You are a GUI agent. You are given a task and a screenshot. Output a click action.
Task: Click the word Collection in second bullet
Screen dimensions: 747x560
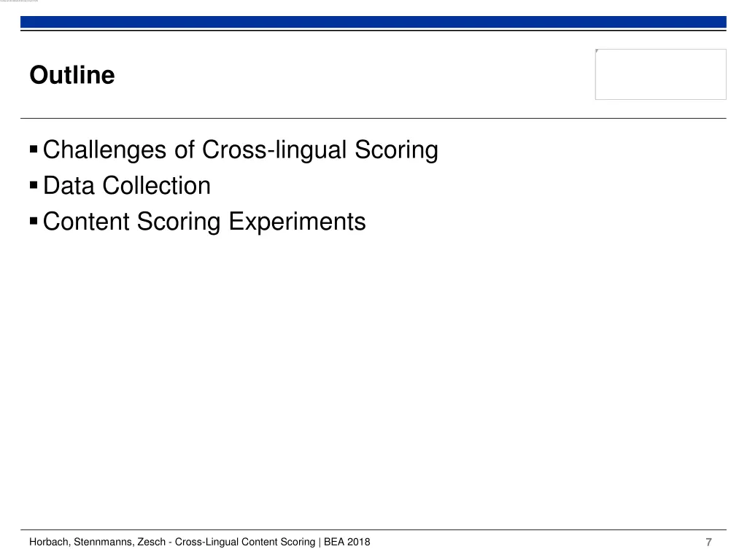pos(156,186)
